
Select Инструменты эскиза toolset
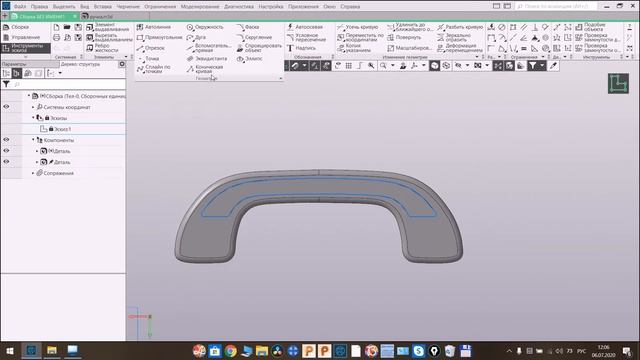[x=25, y=48]
